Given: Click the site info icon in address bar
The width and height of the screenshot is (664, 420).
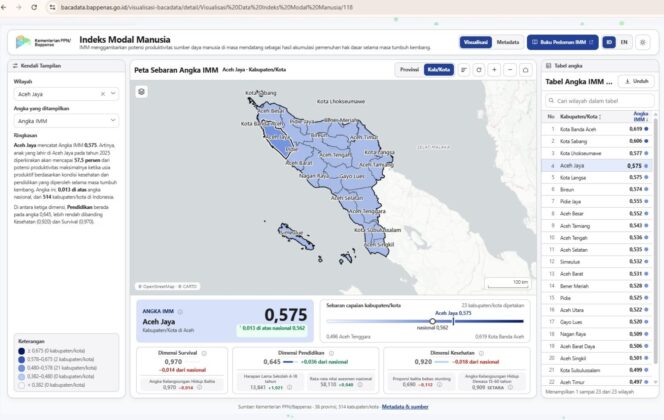Looking at the screenshot, I should [53, 7].
